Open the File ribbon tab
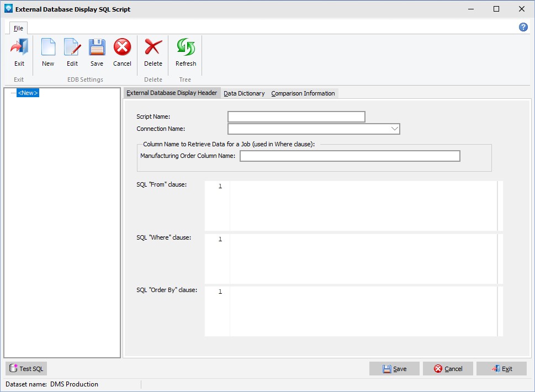 [18, 28]
